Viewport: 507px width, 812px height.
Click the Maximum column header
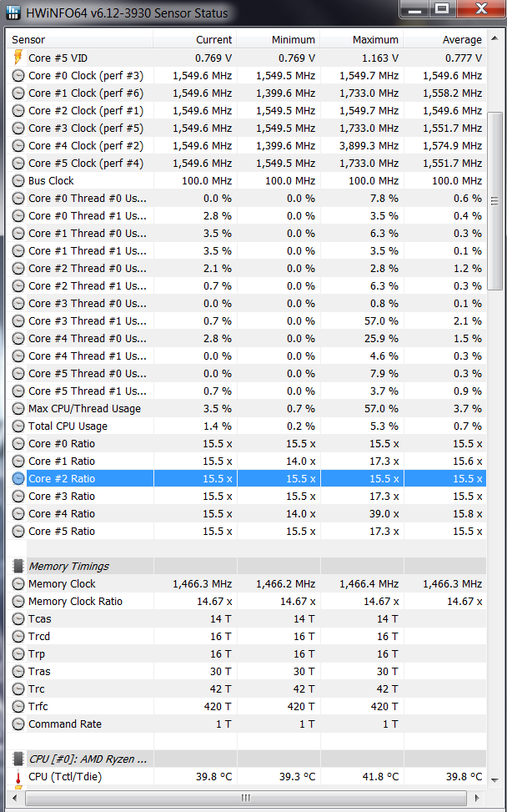click(x=362, y=39)
